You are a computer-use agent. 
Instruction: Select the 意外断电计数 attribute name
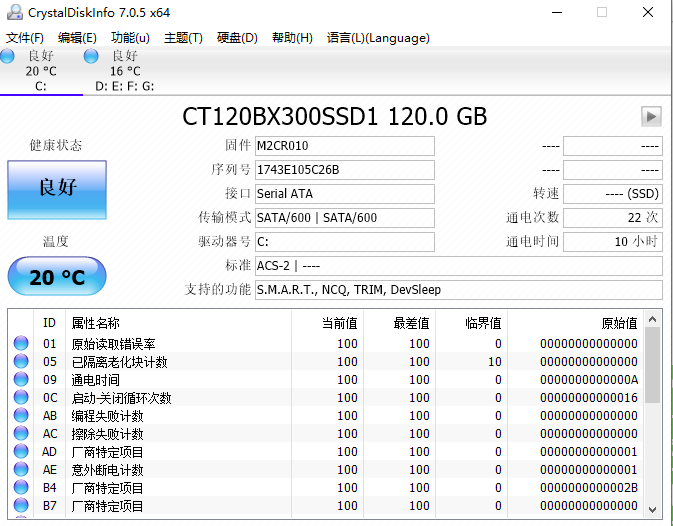(107, 470)
